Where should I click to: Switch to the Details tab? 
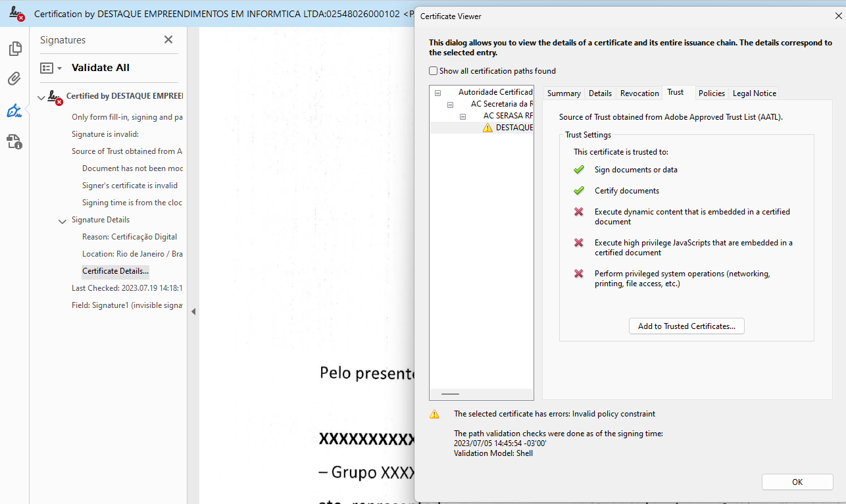[x=599, y=93]
